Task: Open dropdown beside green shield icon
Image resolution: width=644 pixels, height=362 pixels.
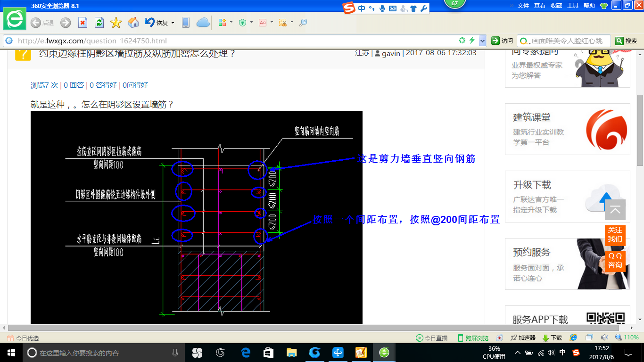Action: pos(251,23)
